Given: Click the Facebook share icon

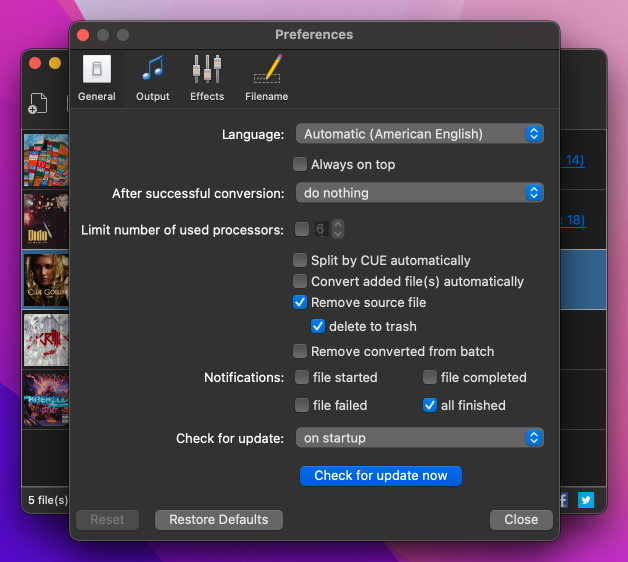Looking at the screenshot, I should (x=563, y=500).
